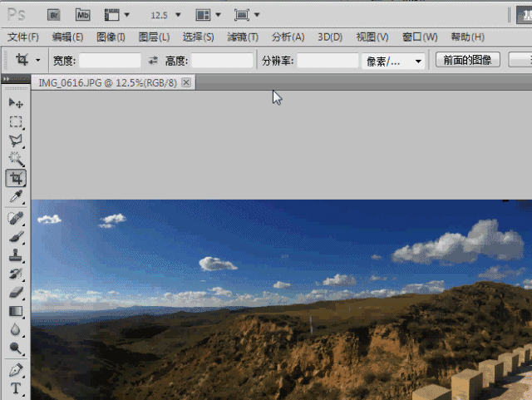Open Mini Bridge with the Mb icon
Image resolution: width=532 pixels, height=400 pixels.
(83, 15)
